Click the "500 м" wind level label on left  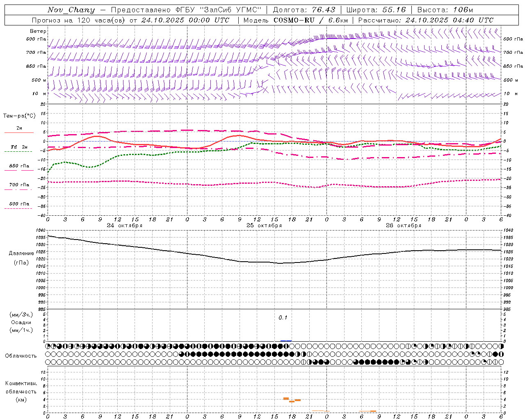[39, 80]
